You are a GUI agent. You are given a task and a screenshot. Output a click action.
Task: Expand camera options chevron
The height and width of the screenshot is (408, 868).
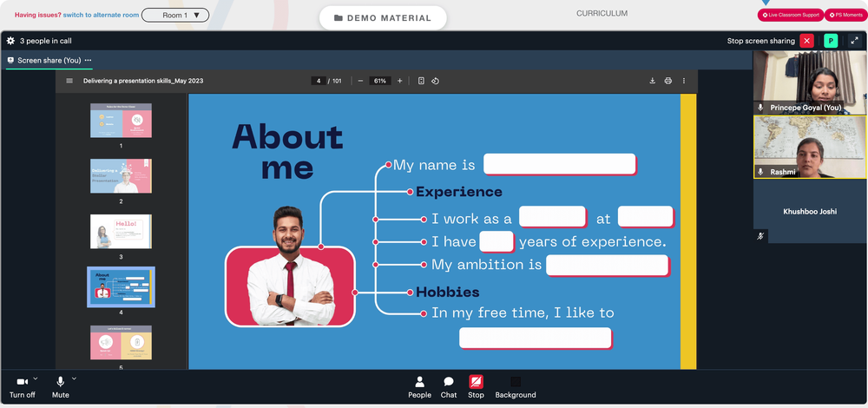coord(36,378)
